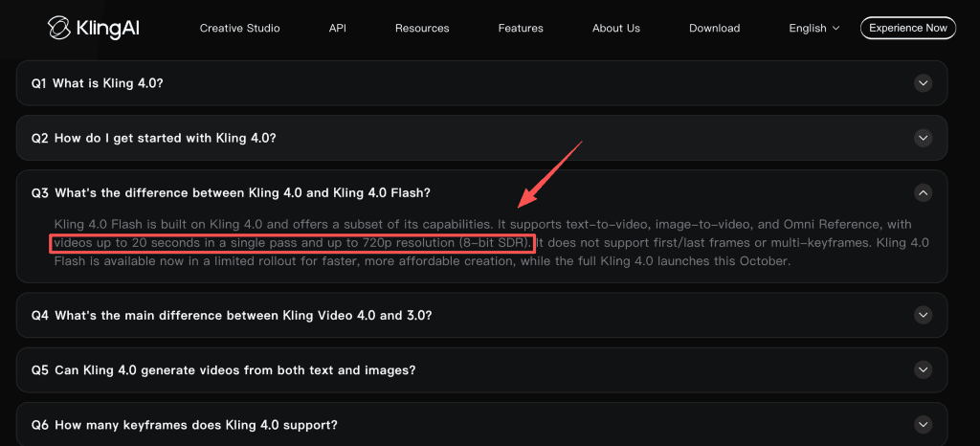Viewport: 980px width, 446px height.
Task: Open the Download page
Action: tap(714, 28)
